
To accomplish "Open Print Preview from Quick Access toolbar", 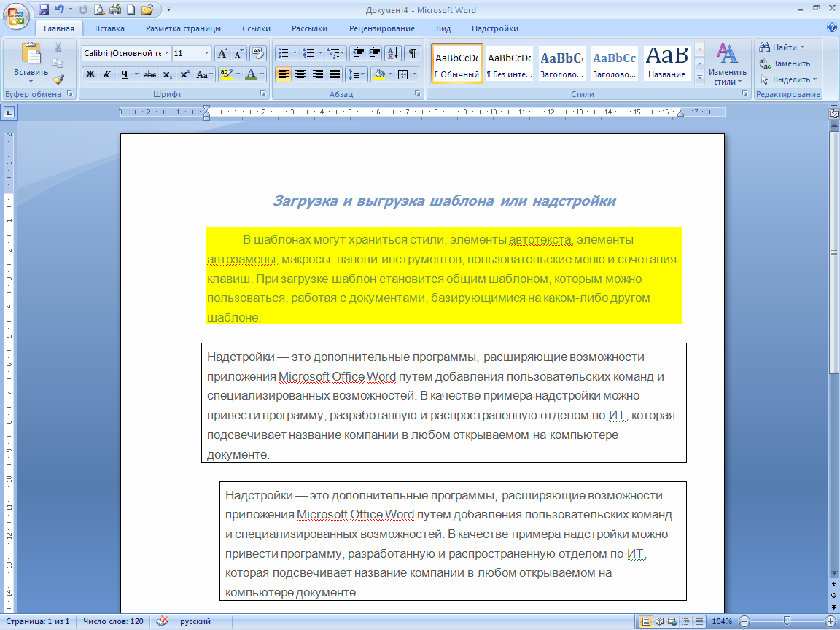I will pyautogui.click(x=99, y=9).
